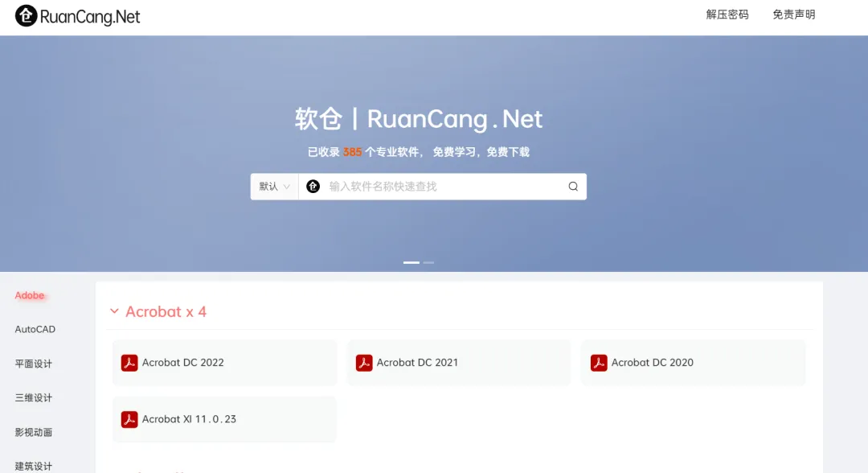Viewport: 868px width, 473px height.
Task: Open Acrobat DC 2022 download card
Action: click(x=224, y=363)
